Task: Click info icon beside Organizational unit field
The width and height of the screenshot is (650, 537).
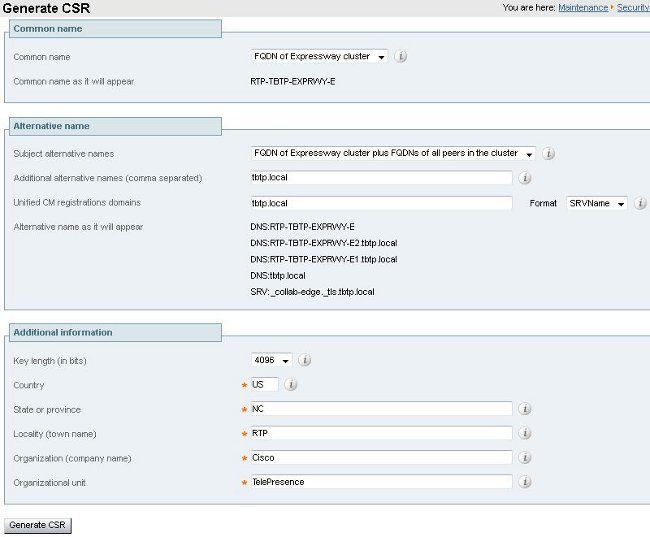Action: pyautogui.click(x=525, y=482)
